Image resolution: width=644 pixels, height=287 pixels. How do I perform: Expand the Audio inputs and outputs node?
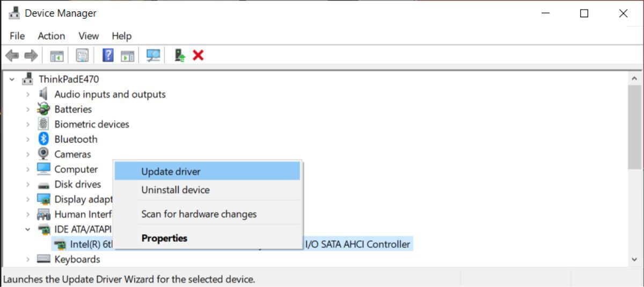coord(28,94)
